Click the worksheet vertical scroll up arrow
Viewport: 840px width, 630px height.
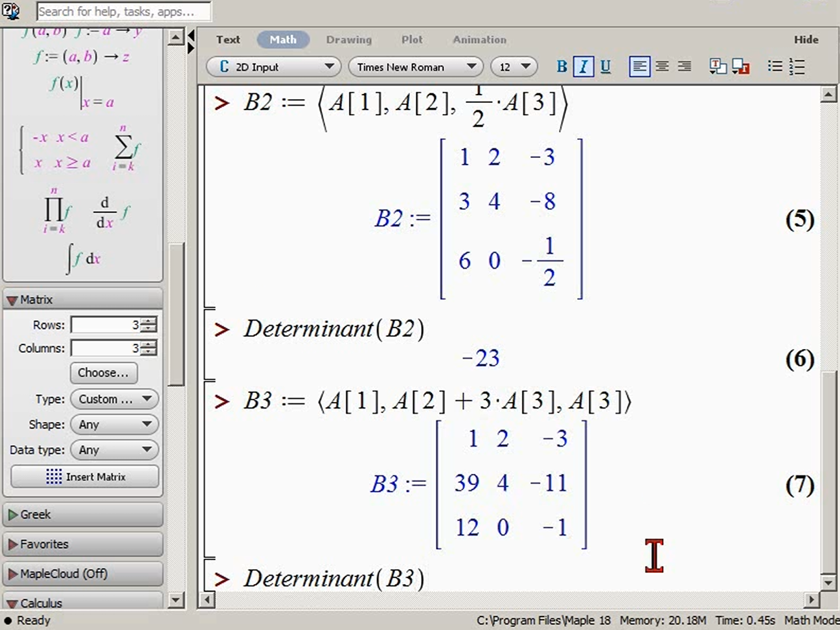828,96
